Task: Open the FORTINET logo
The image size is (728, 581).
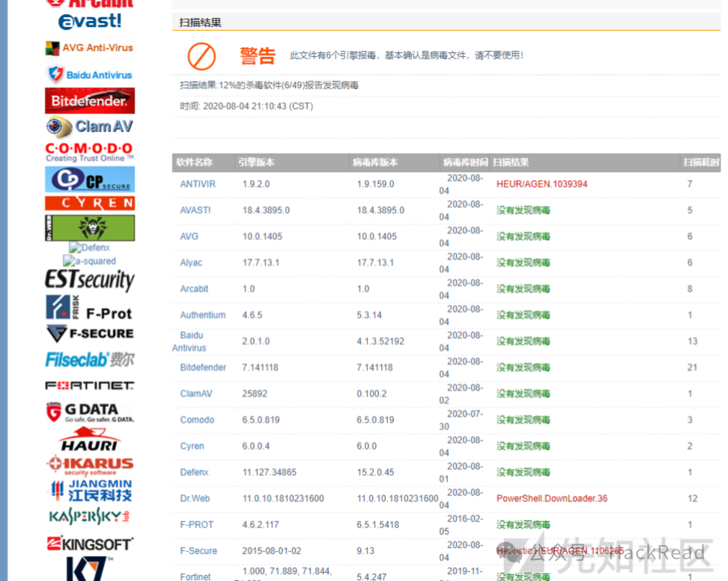Action: (90, 386)
